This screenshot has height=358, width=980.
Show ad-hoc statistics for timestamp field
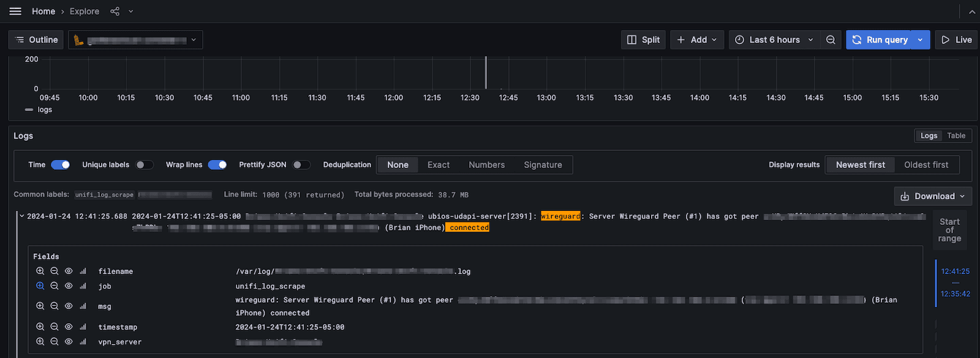click(83, 327)
